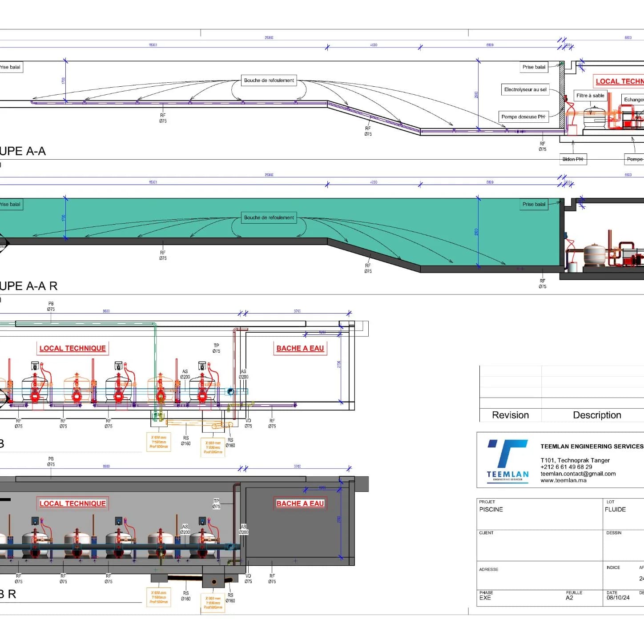Image resolution: width=644 pixels, height=644 pixels.
Task: Click the Bouche de refoulement label in the teal section
Action: click(269, 217)
